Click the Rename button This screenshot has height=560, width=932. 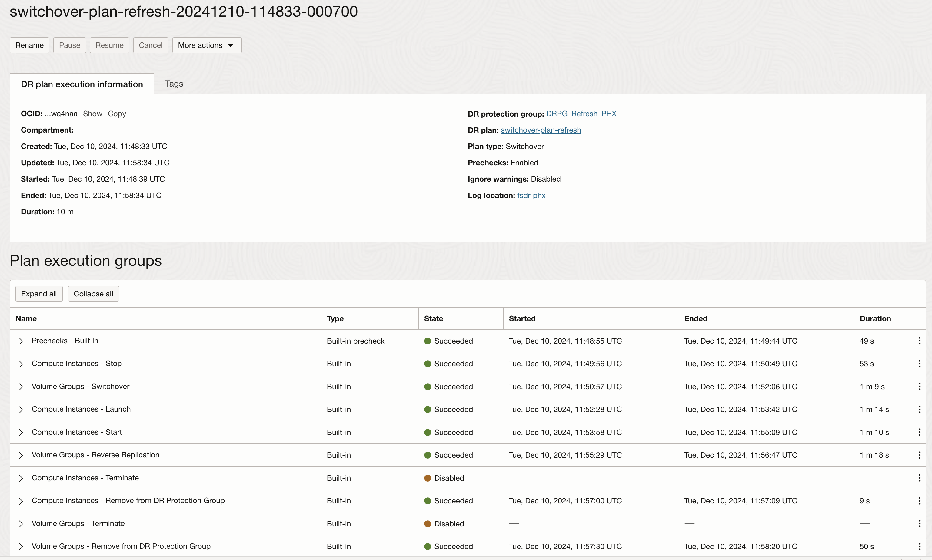(x=29, y=45)
